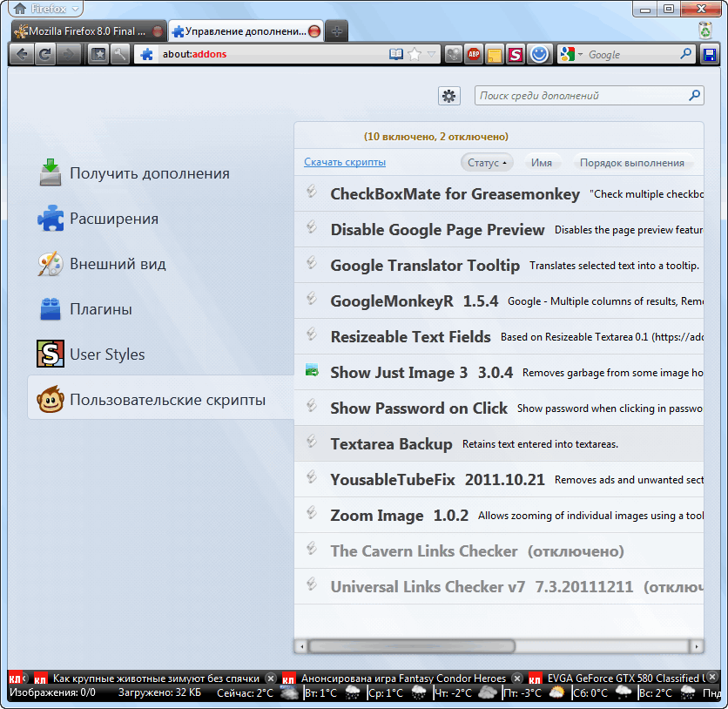Sort by Порядок выполнения button
This screenshot has height=709, width=728.
(x=631, y=163)
